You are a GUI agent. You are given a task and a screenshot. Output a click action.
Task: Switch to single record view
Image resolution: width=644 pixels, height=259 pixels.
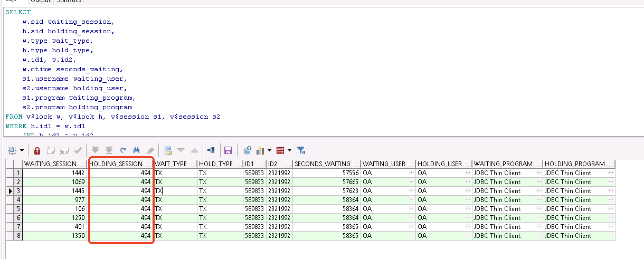coord(168,150)
